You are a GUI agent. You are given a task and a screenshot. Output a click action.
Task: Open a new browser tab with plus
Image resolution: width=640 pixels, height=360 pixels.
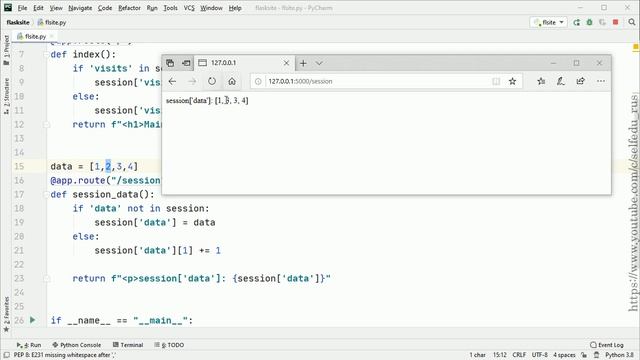coord(303,63)
